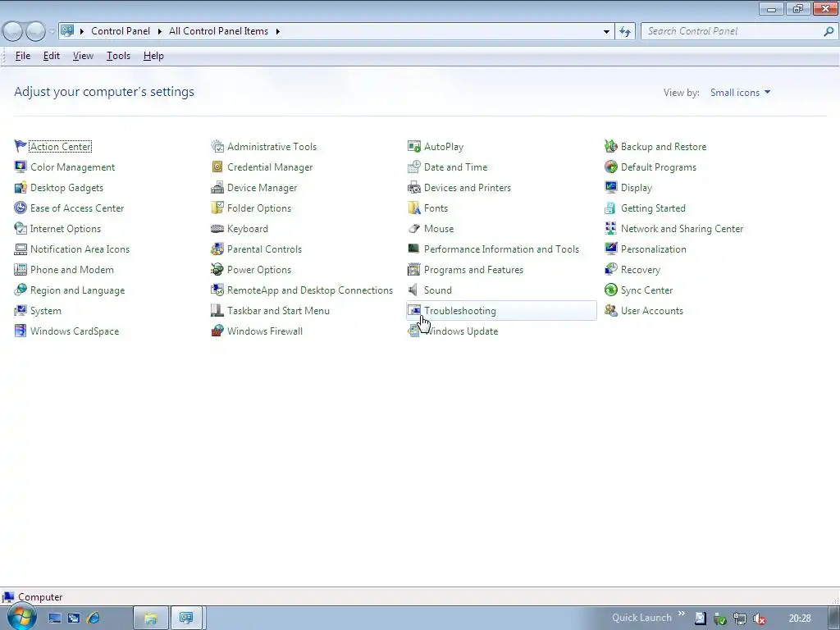Viewport: 840px width, 630px height.
Task: Click the taskbar clock showing 20:28
Action: click(x=799, y=619)
